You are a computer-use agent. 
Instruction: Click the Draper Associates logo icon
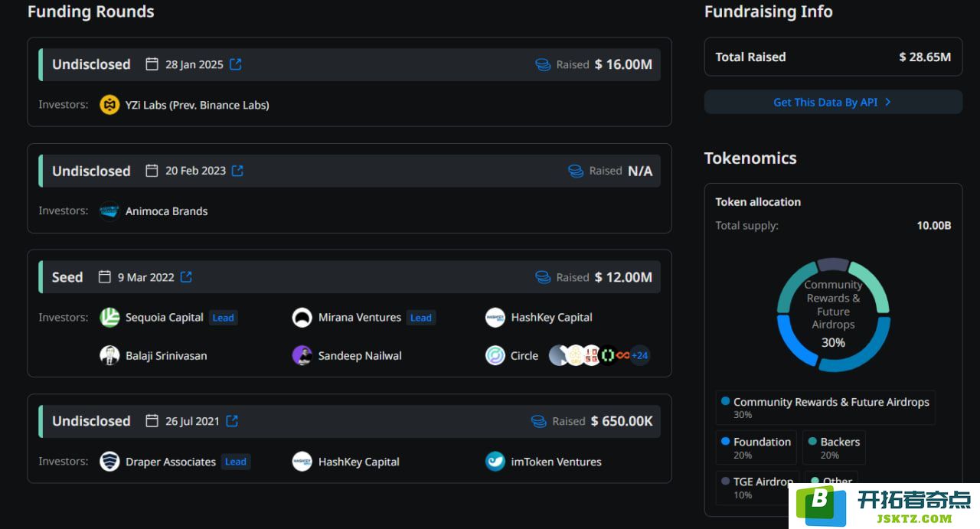(109, 462)
